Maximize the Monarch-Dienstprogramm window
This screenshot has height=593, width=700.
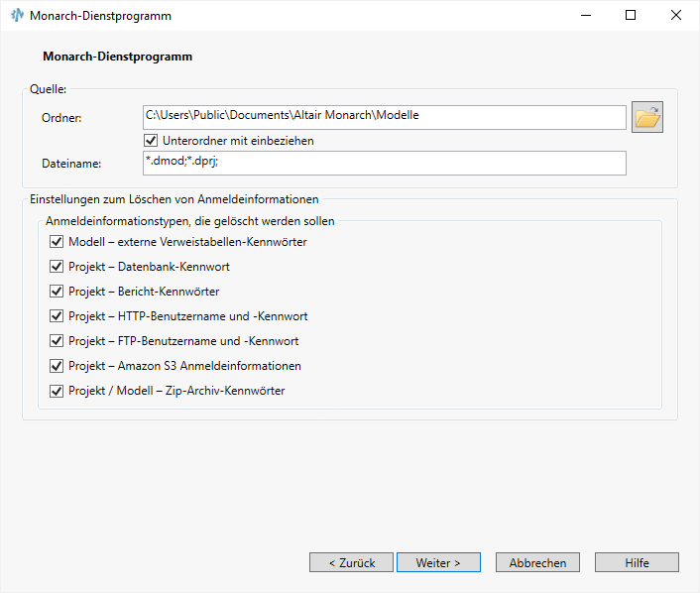(631, 16)
